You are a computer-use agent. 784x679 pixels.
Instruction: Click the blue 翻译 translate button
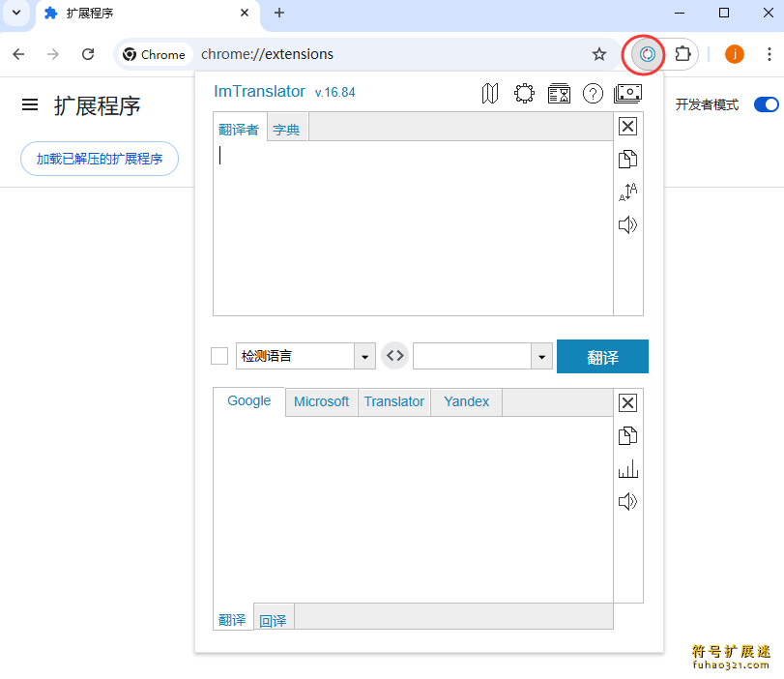pos(602,356)
